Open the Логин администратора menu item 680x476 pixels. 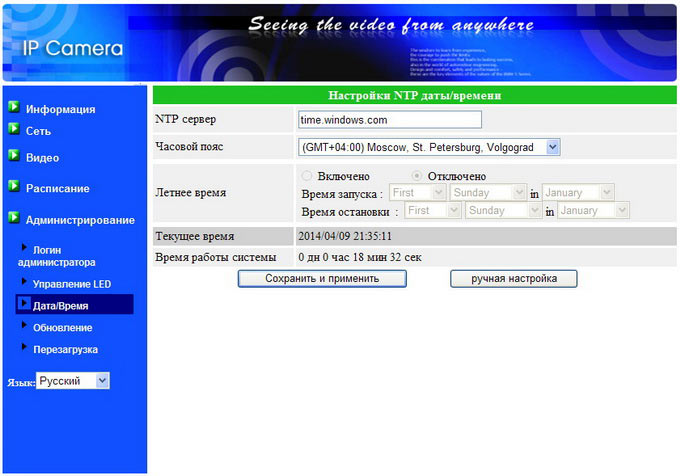[x=56, y=256]
